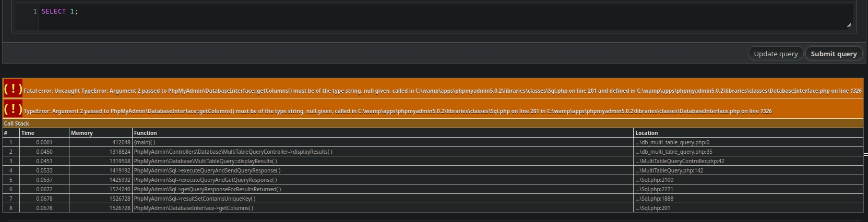Select the DatabaseInterface->getColumns() call stack row
This screenshot has height=222, width=868.
point(194,208)
